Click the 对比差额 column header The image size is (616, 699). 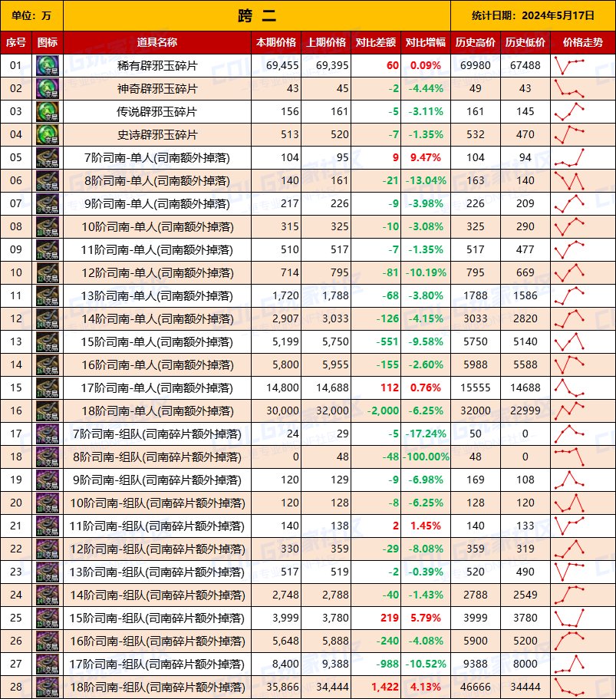(376, 42)
